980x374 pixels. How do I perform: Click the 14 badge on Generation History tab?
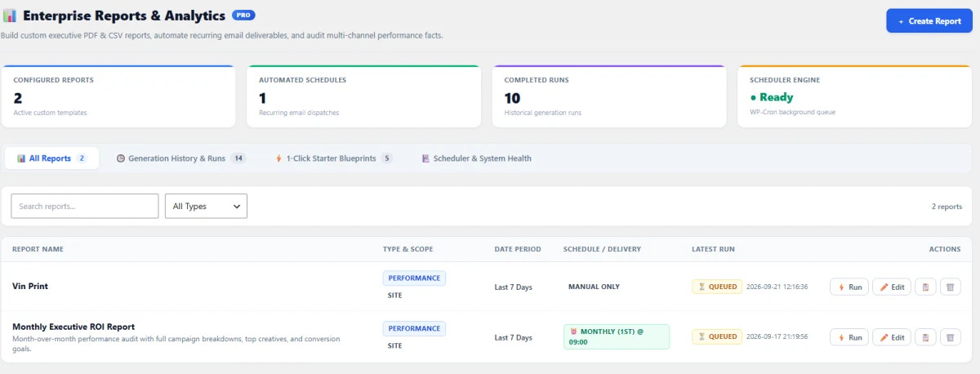tap(238, 158)
